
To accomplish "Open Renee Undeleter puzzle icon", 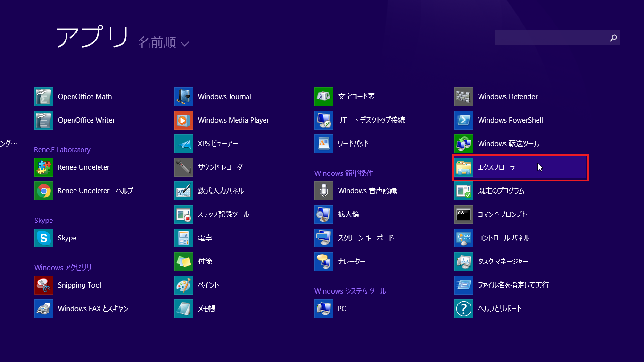I will pyautogui.click(x=44, y=167).
